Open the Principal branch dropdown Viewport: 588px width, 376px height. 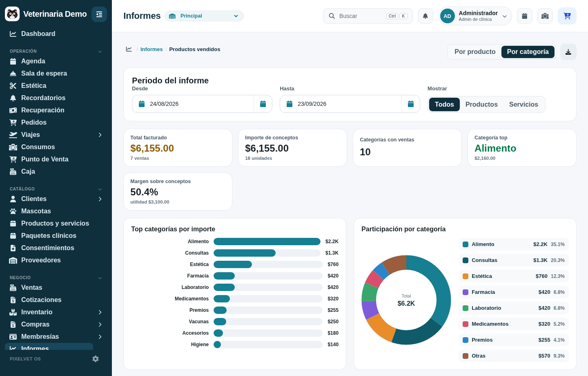coord(204,16)
